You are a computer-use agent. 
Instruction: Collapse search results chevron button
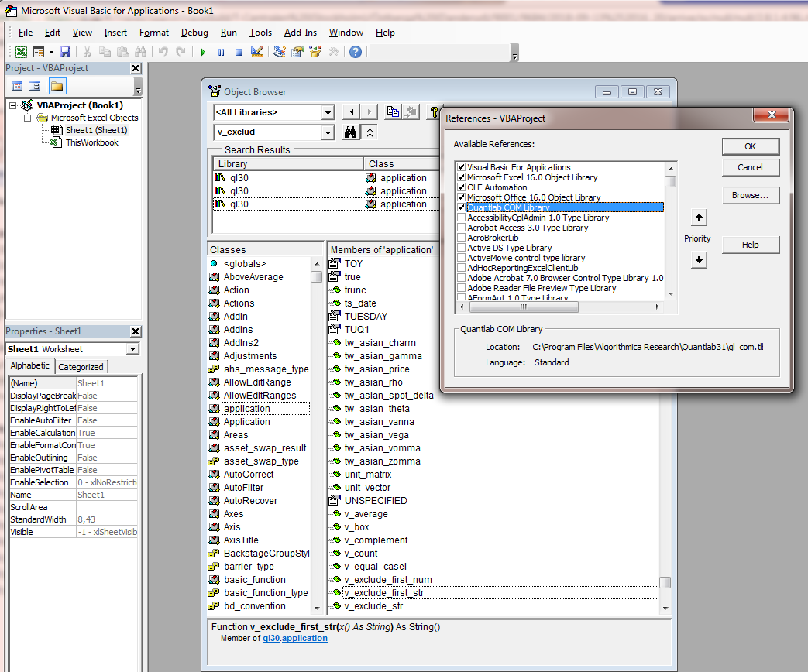tap(370, 132)
